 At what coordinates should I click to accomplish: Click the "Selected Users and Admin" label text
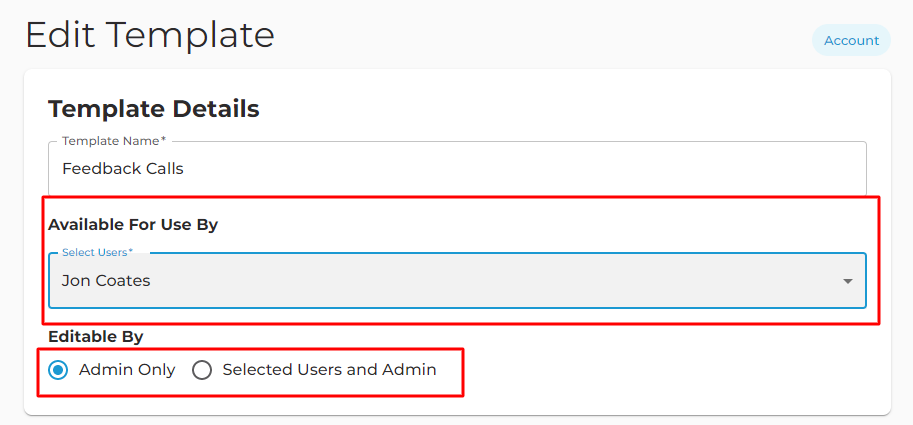(330, 370)
